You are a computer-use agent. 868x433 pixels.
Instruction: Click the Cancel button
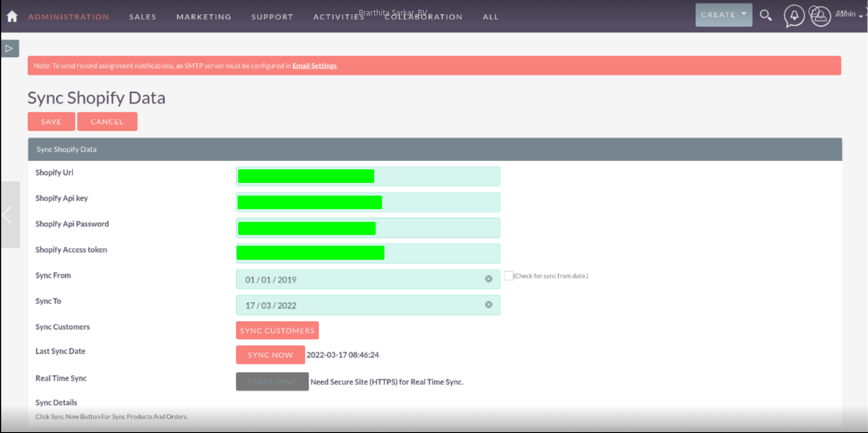[107, 122]
